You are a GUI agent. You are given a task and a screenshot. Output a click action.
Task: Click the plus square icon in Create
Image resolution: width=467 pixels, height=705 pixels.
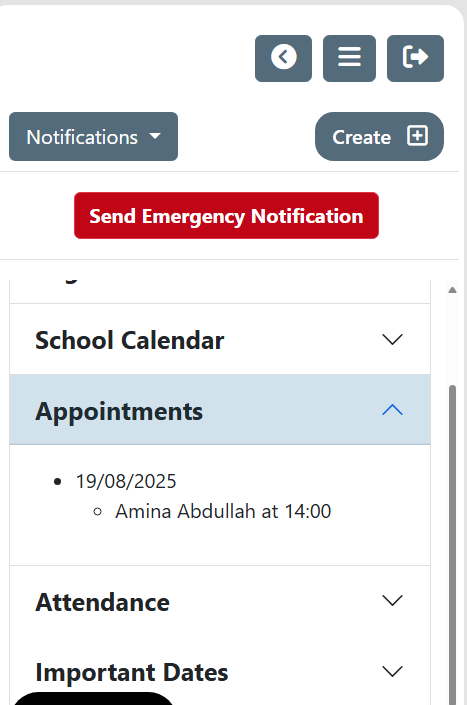(417, 136)
